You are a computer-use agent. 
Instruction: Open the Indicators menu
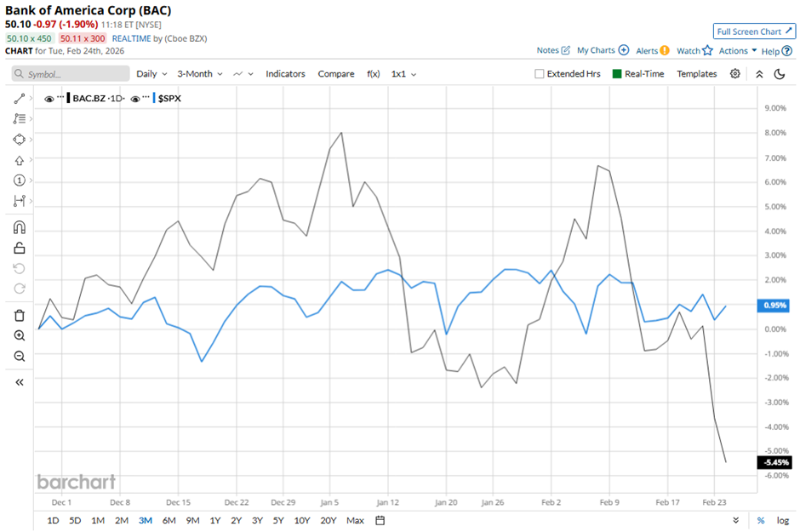pos(285,74)
